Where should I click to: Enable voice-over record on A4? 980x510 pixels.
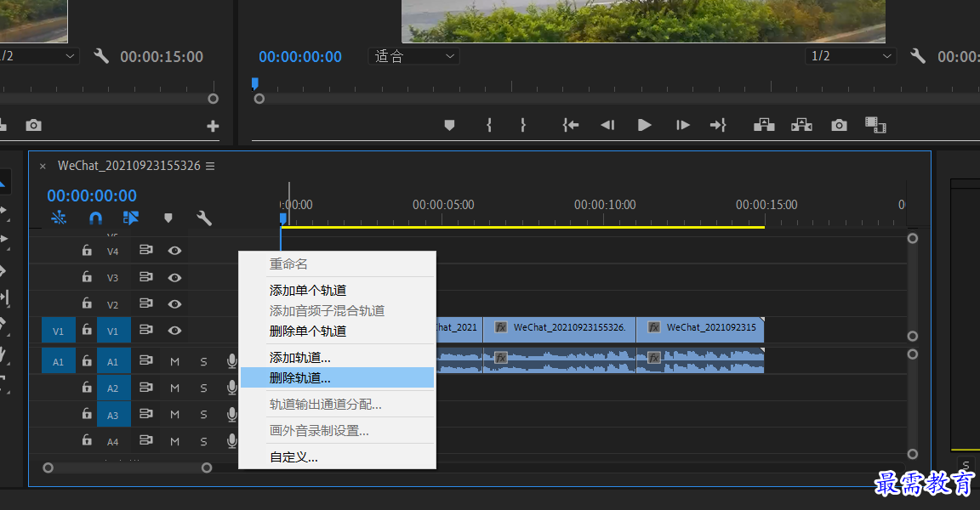click(232, 440)
